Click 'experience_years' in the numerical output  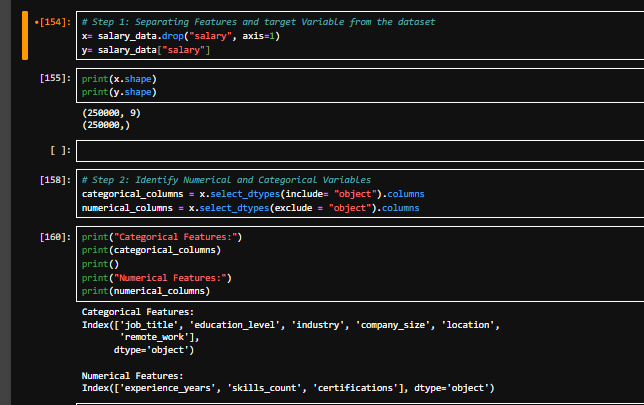pos(168,388)
